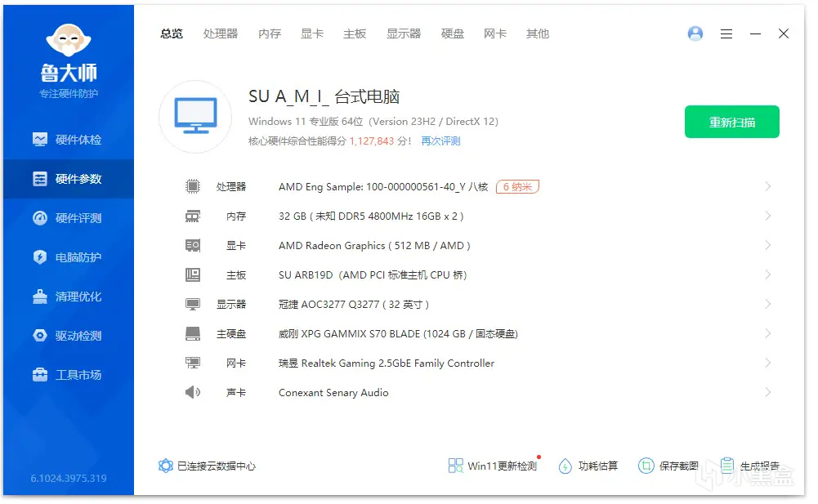Image resolution: width=818 pixels, height=504 pixels.
Task: Click the 处理器 chip icon
Action: pyautogui.click(x=193, y=186)
